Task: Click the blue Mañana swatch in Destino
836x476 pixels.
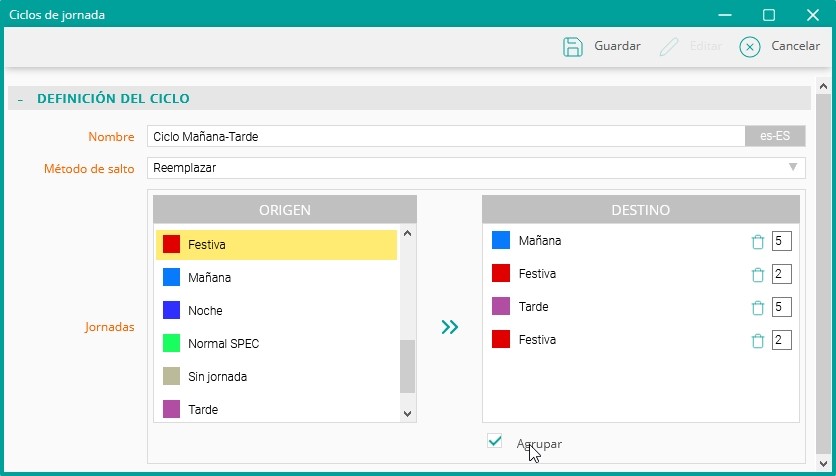Action: 501,240
